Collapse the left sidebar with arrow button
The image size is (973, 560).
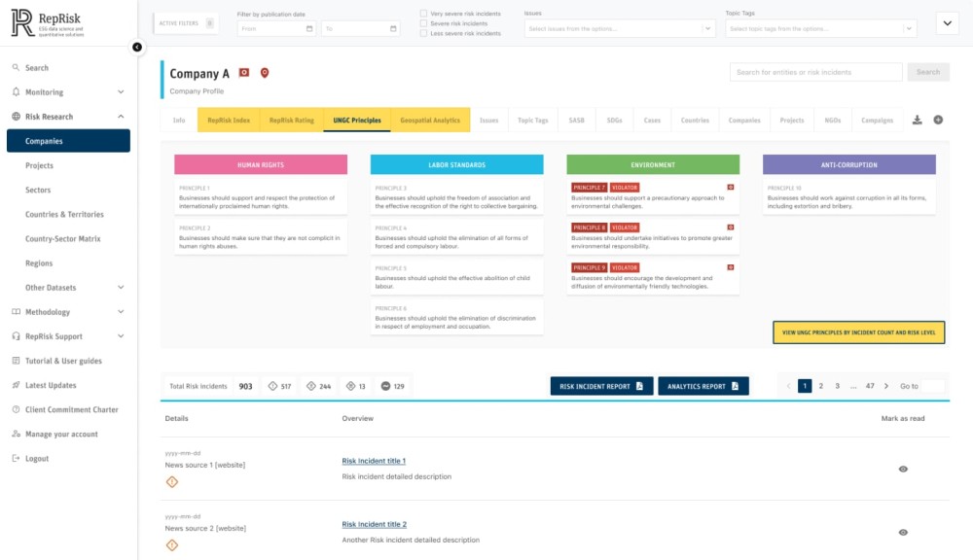137,47
